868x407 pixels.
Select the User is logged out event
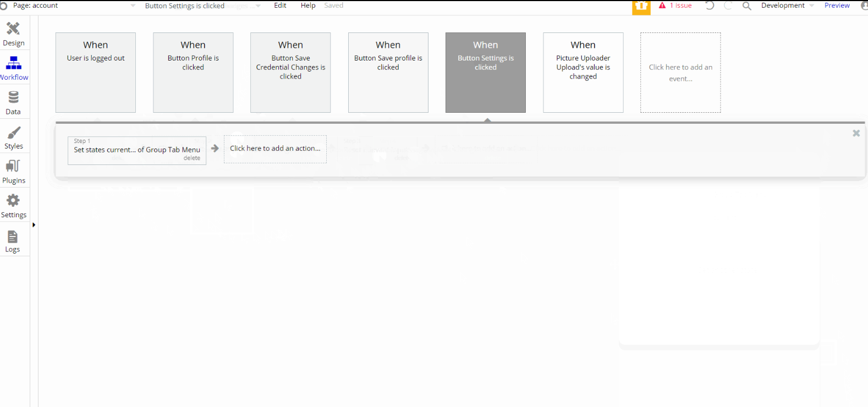(x=96, y=73)
